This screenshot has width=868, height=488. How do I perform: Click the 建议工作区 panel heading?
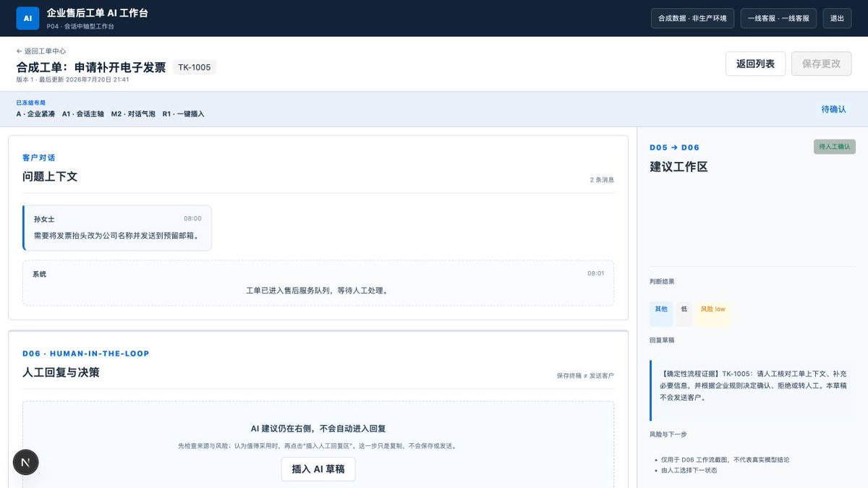[x=678, y=167]
